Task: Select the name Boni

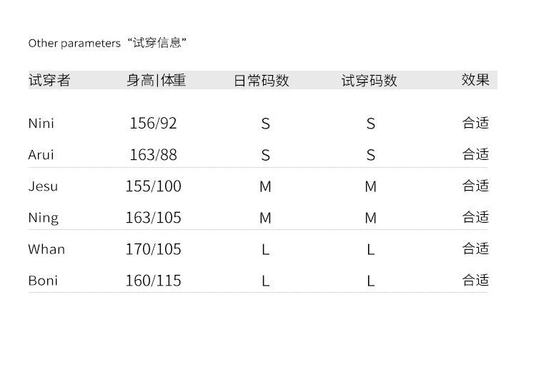Action: click(x=43, y=281)
